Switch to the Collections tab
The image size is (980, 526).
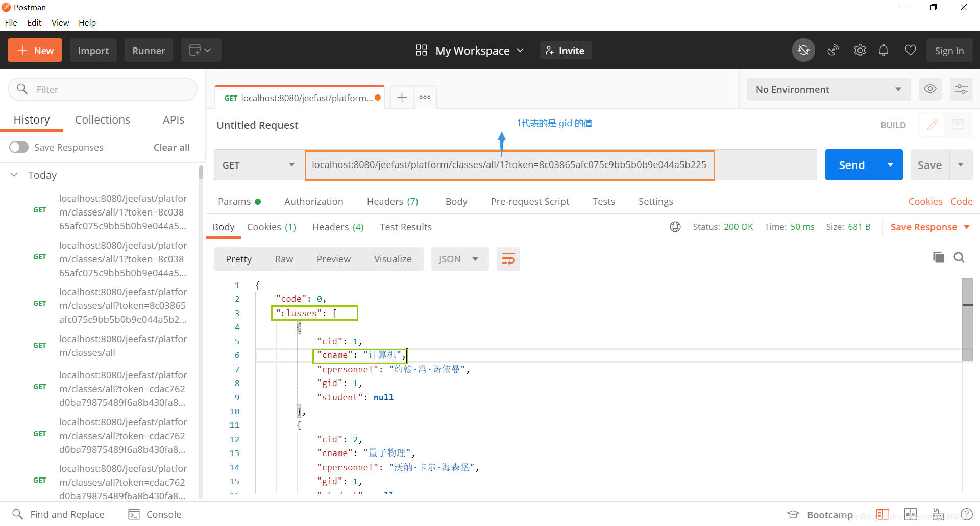tap(103, 119)
